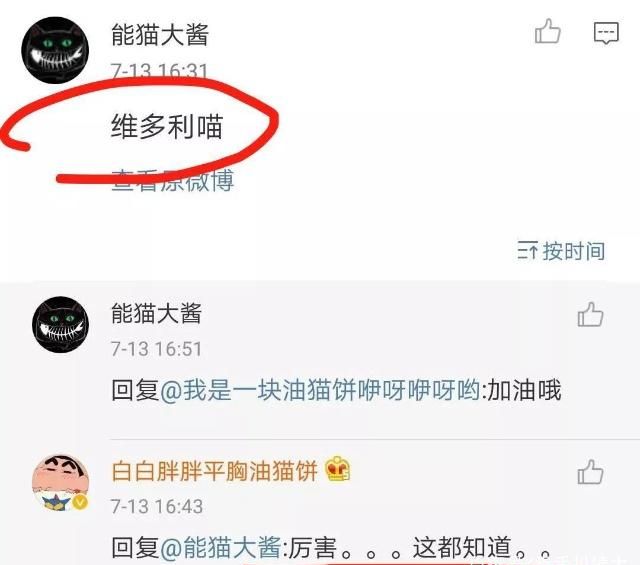This screenshot has width=640, height=565.
Task: Select the comment text 维多利喵
Action: [x=167, y=126]
